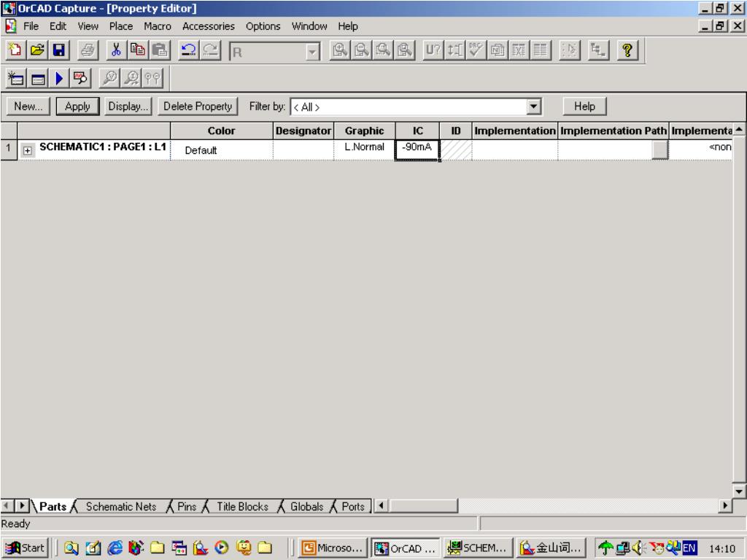747x560 pixels.
Task: Click the differential markers icon
Action: tap(152, 79)
